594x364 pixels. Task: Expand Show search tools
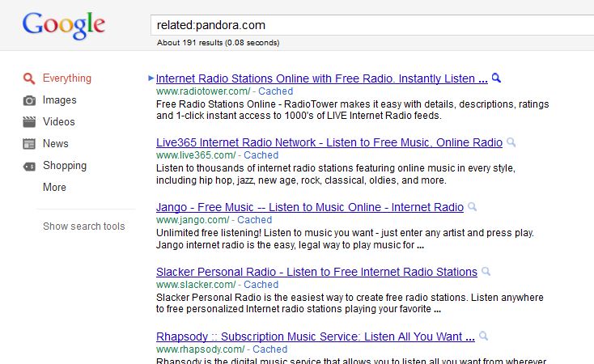[x=83, y=226]
